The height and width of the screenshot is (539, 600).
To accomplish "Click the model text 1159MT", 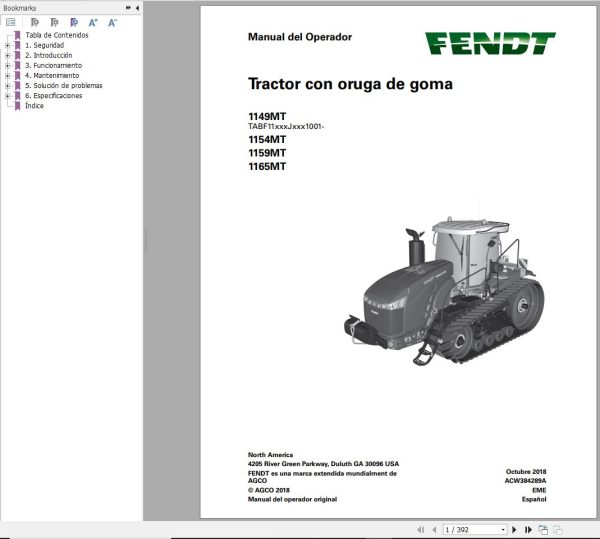I will click(x=267, y=153).
